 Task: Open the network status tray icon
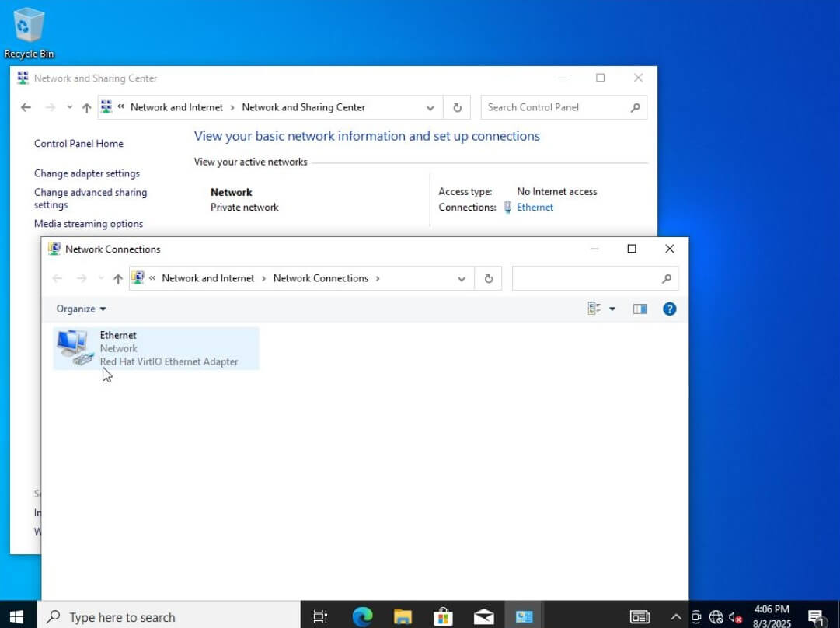click(x=716, y=617)
